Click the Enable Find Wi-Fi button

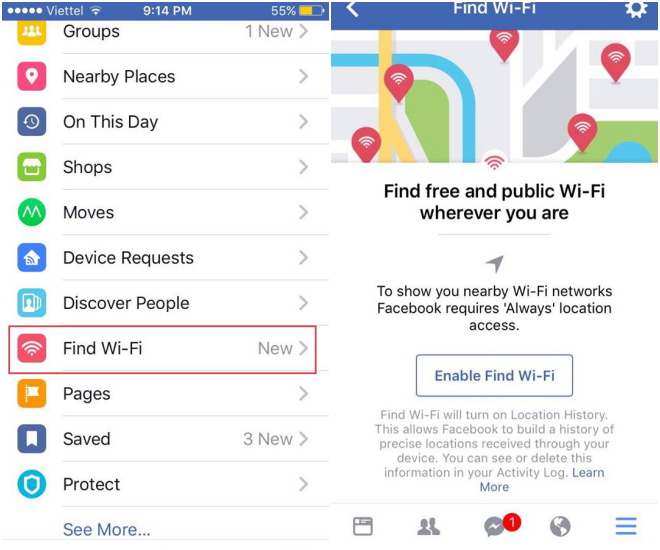[494, 375]
